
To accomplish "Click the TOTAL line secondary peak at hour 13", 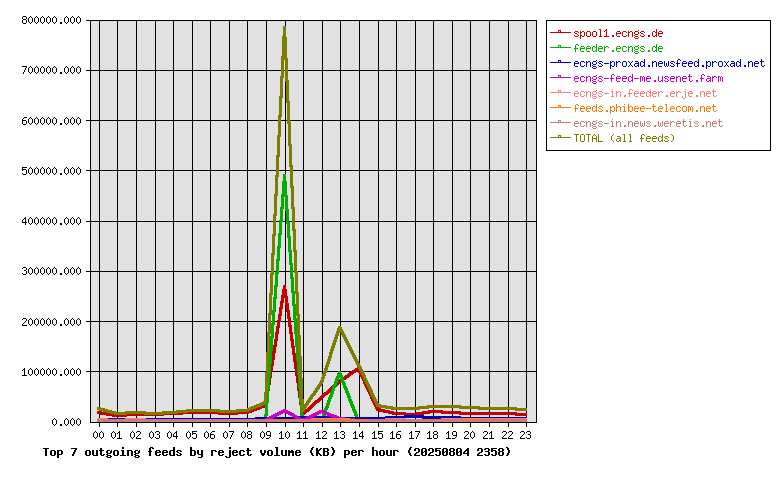I will tap(340, 328).
